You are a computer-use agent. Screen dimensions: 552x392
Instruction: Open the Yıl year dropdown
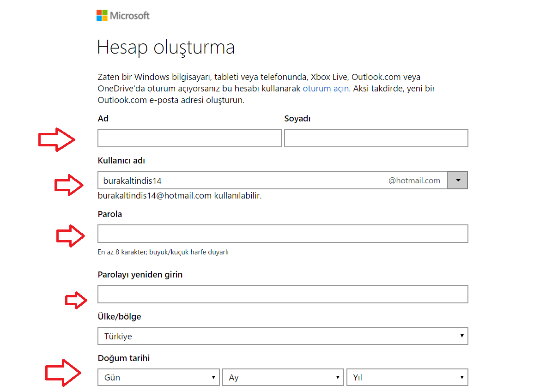coord(407,377)
